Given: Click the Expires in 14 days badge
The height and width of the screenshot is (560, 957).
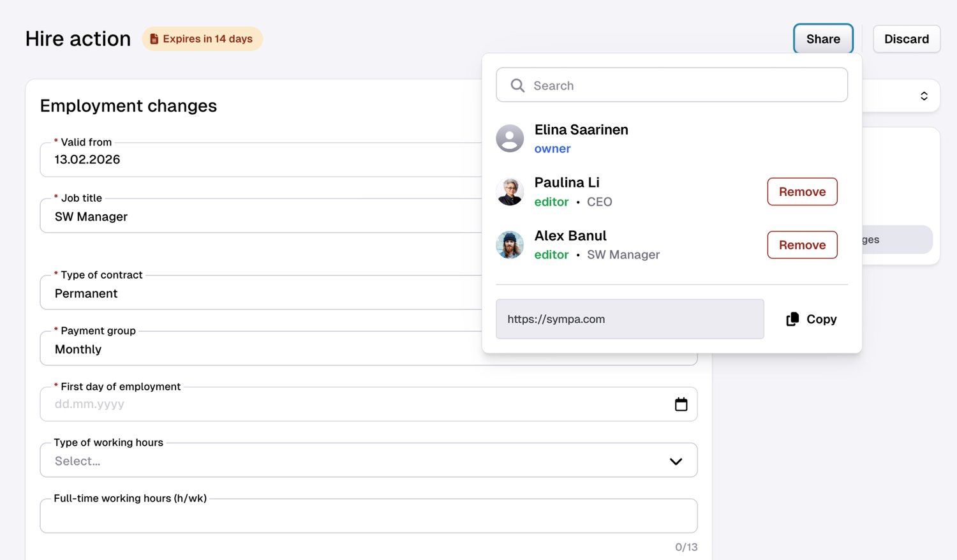Looking at the screenshot, I should 202,38.
